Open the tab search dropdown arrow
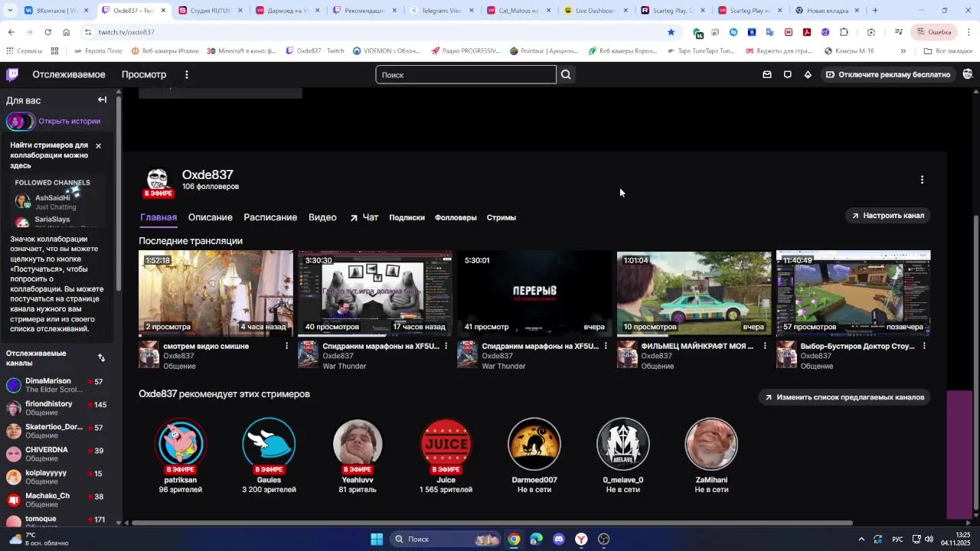 [11, 11]
